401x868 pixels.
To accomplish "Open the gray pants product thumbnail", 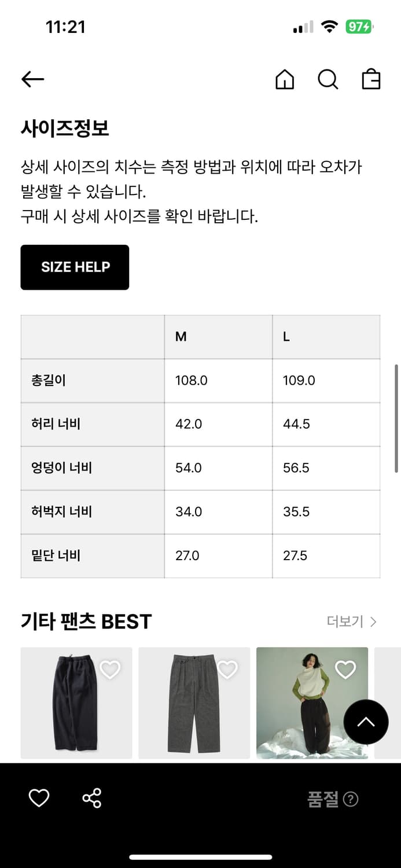I will click(194, 703).
